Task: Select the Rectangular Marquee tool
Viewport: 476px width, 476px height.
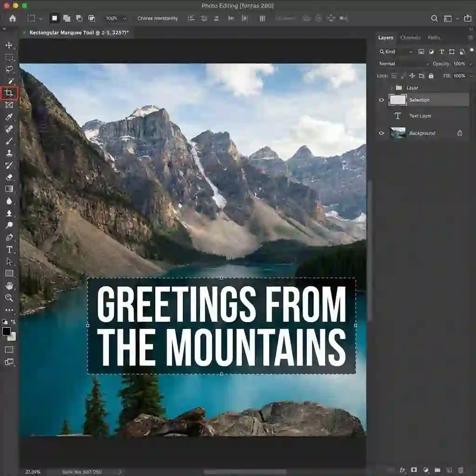Action: 9,58
